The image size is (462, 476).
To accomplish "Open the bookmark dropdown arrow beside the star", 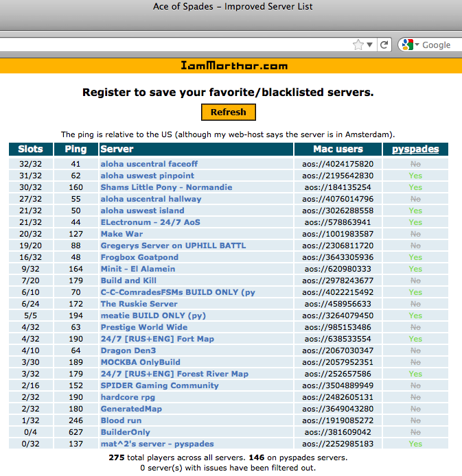I will (x=369, y=45).
